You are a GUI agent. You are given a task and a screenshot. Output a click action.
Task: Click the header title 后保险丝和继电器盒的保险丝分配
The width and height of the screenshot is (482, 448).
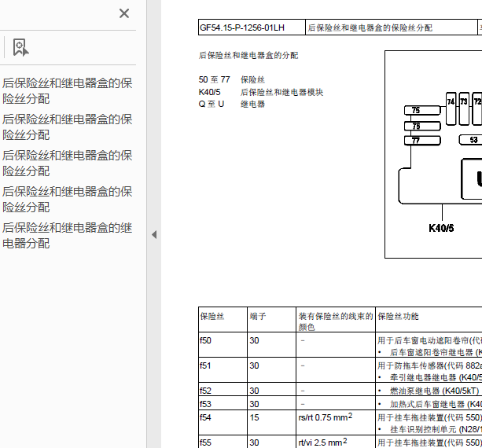370,28
